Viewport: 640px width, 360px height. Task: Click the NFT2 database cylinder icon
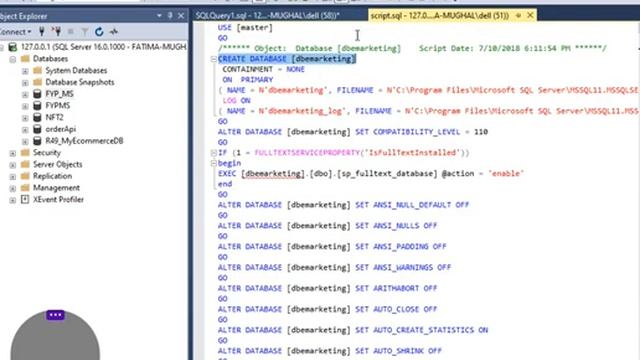click(x=37, y=118)
